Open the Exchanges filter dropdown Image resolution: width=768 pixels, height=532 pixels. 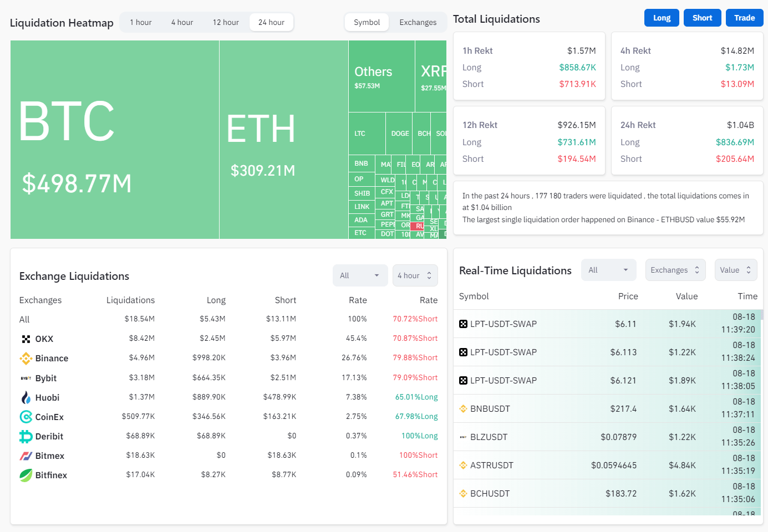[675, 270]
